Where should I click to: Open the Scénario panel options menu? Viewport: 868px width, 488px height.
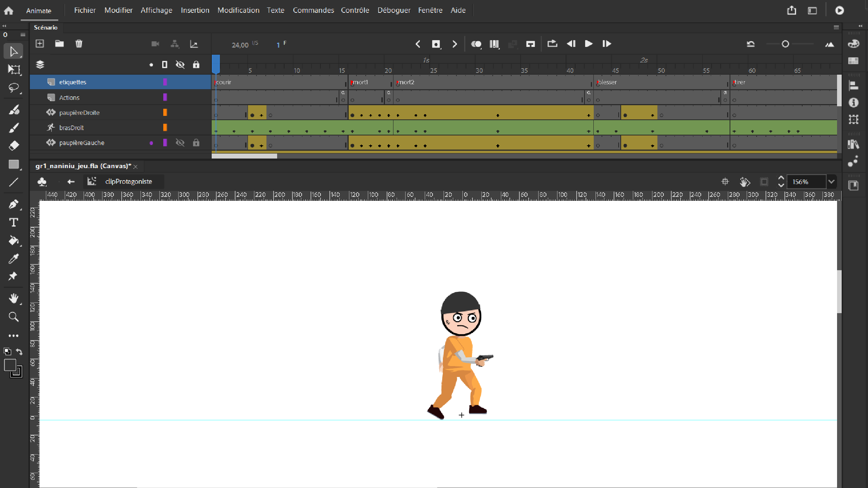tap(836, 27)
